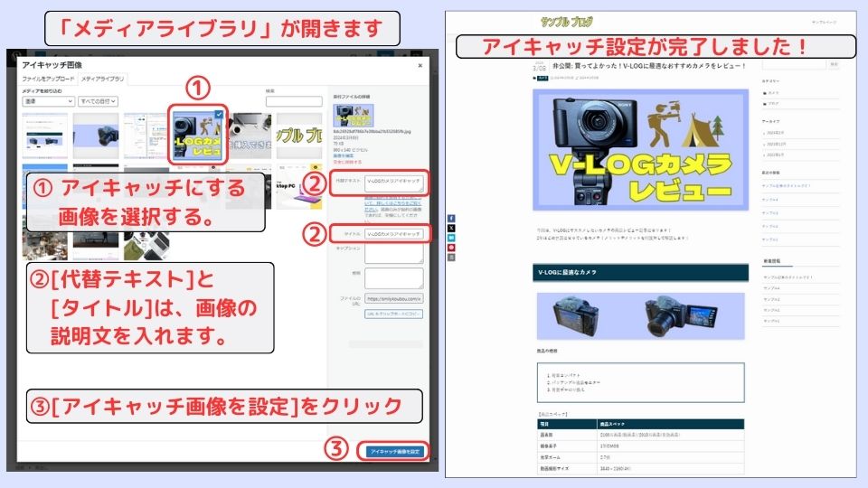This screenshot has height=488, width=868.
Task: Share the post via Facebook icon
Action: (451, 219)
